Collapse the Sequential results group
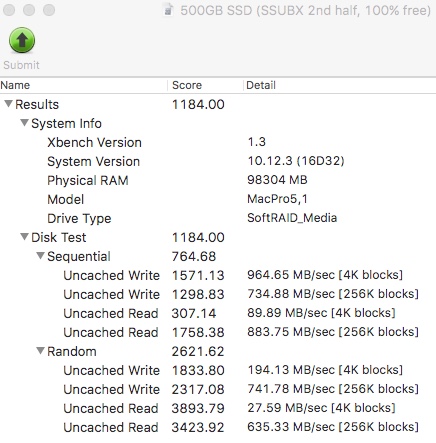 tap(40, 256)
